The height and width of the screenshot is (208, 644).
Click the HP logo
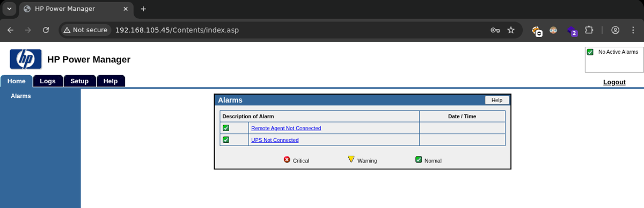[x=26, y=59]
